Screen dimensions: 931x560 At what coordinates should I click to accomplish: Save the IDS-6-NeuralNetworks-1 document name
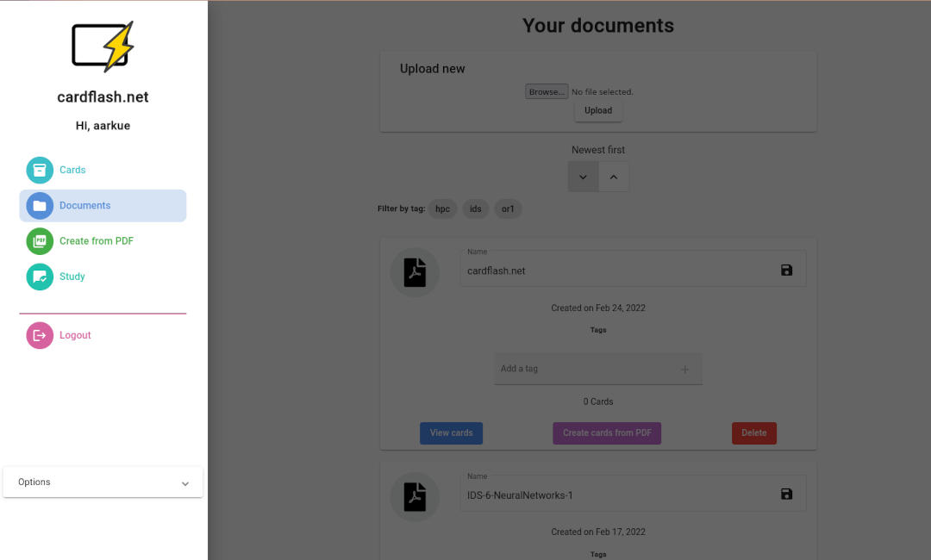pos(785,494)
